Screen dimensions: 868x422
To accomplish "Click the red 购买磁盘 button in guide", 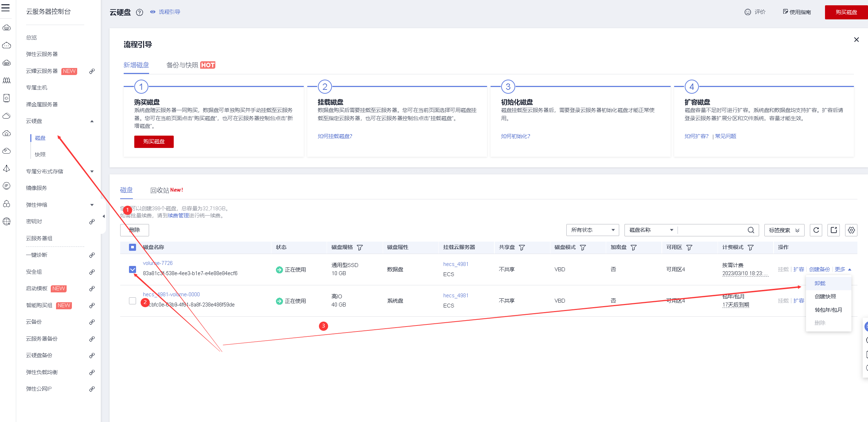I will [154, 142].
